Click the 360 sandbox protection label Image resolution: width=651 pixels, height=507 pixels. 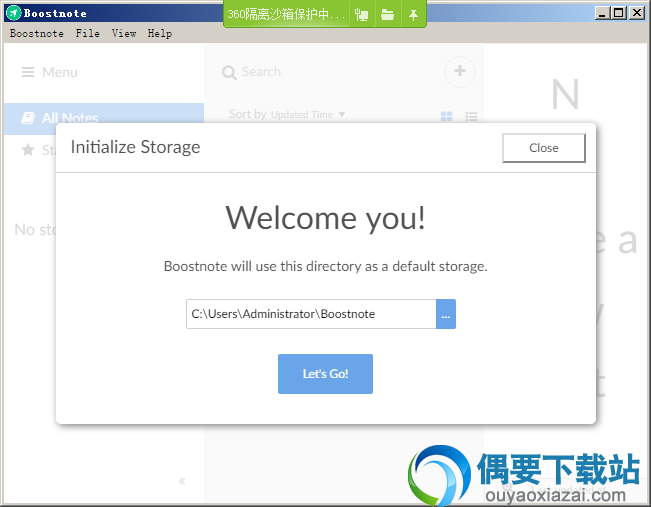(286, 15)
